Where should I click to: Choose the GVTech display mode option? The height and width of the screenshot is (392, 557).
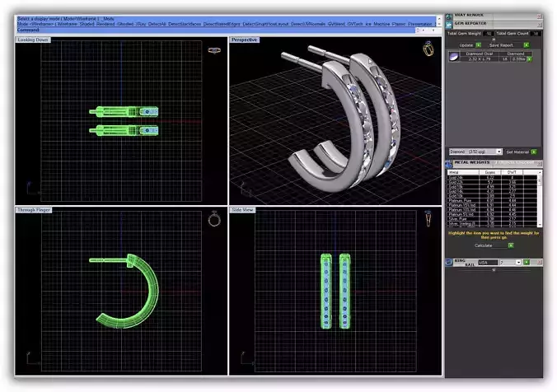[355, 24]
